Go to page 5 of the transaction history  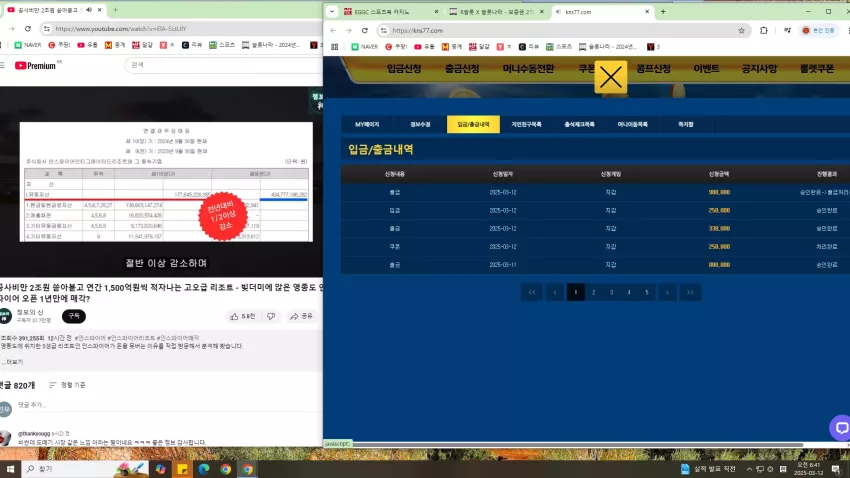(647, 293)
